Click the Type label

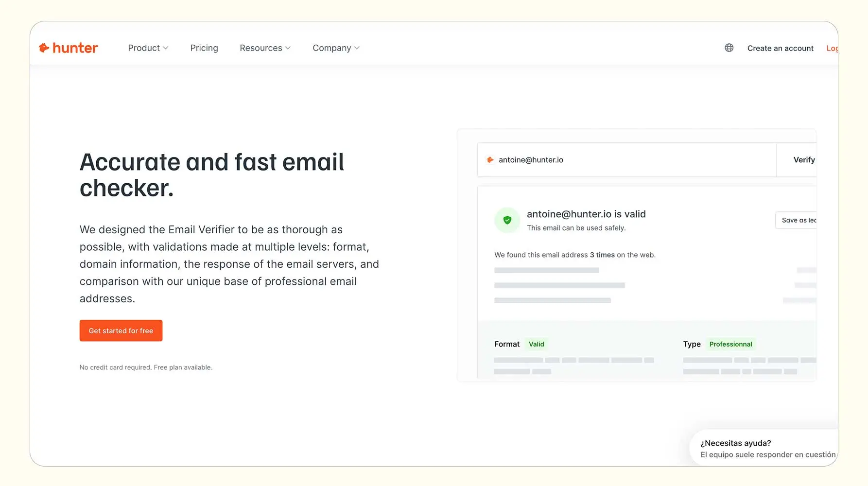[692, 344]
